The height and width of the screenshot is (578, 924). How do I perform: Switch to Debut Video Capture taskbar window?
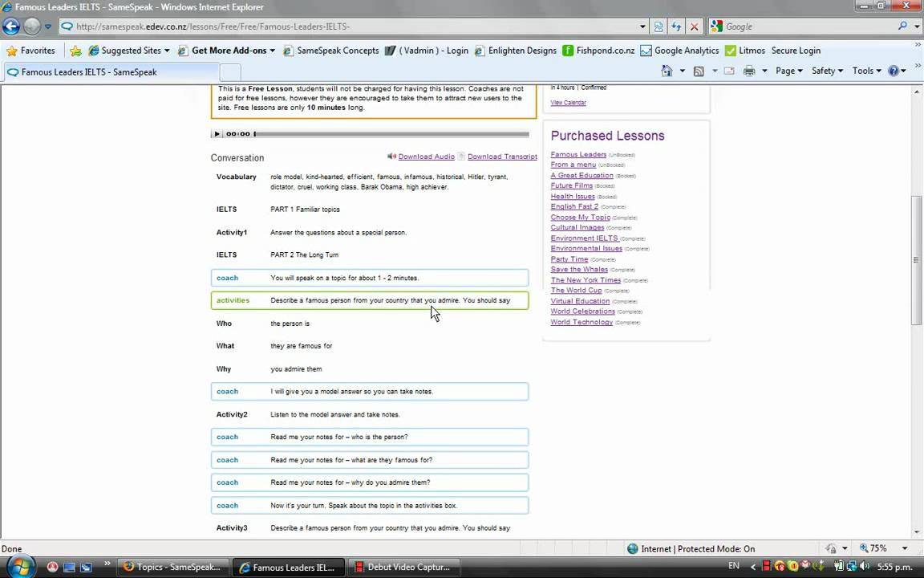click(403, 568)
